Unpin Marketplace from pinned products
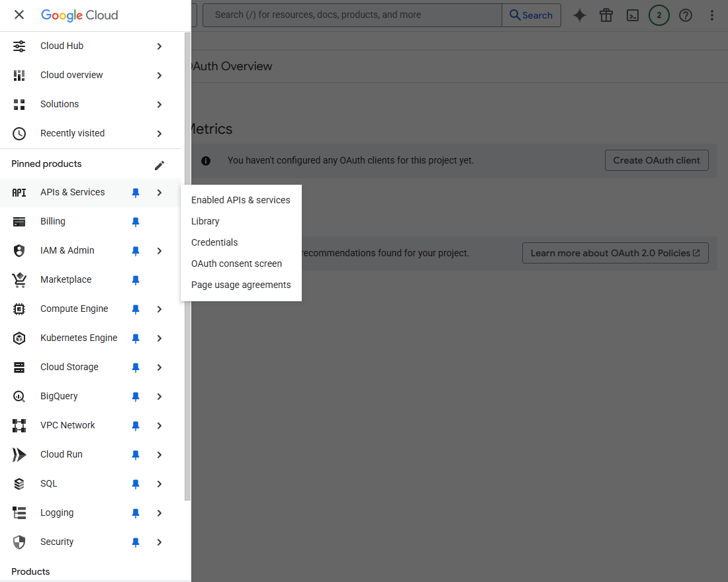Image resolution: width=728 pixels, height=582 pixels. pos(136,280)
